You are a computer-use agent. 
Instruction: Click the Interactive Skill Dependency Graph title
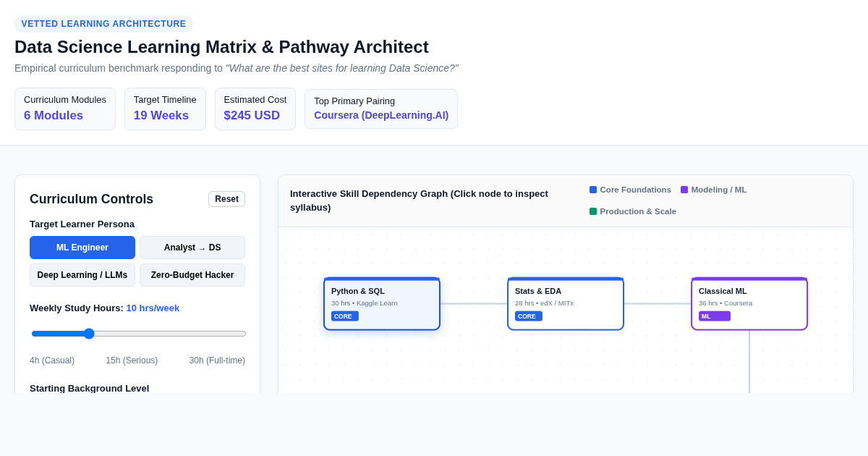pyautogui.click(x=419, y=200)
